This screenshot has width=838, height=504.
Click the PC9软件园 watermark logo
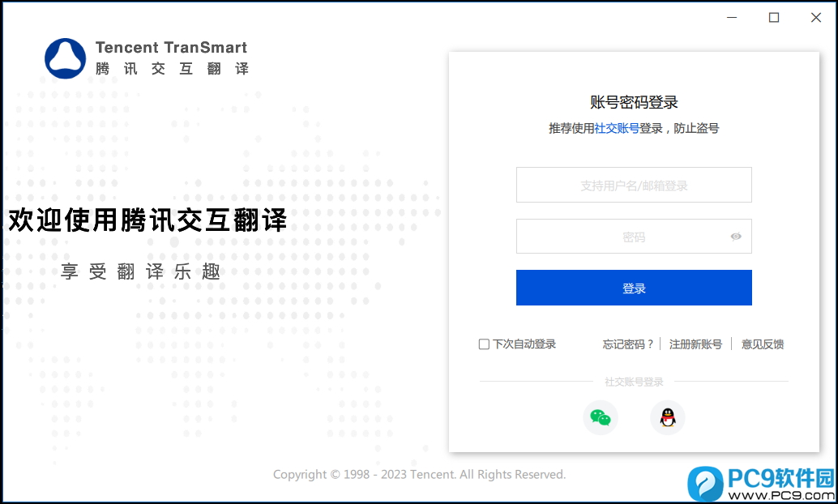pyautogui.click(x=762, y=484)
